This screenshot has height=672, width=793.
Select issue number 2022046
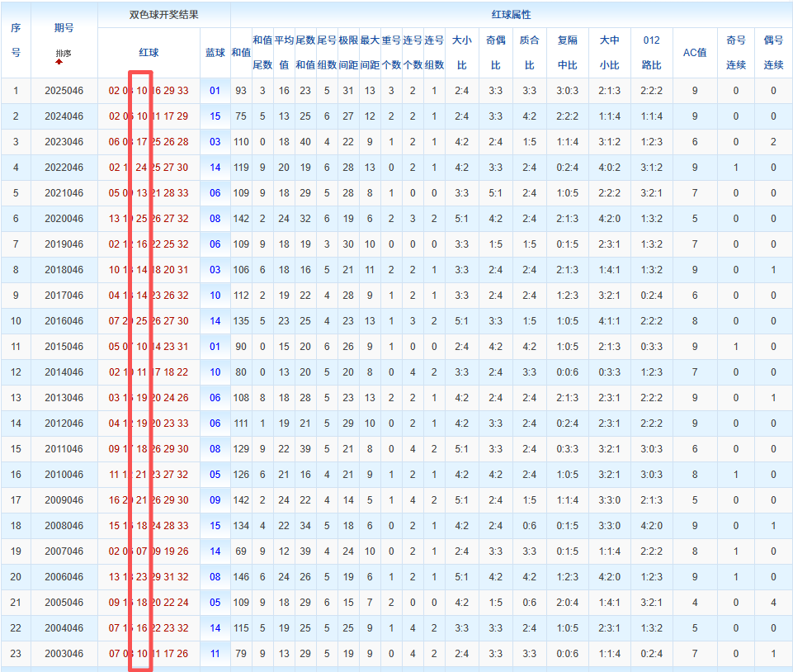[x=64, y=168]
